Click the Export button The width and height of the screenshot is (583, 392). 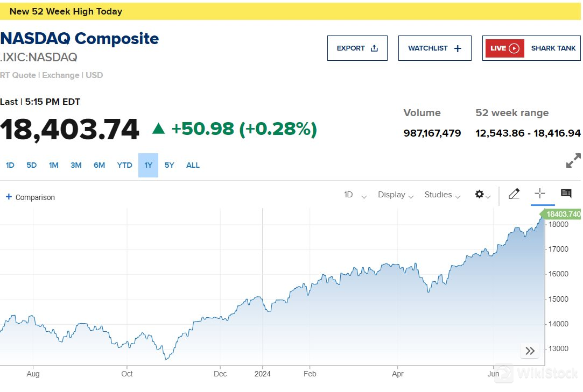pos(357,48)
